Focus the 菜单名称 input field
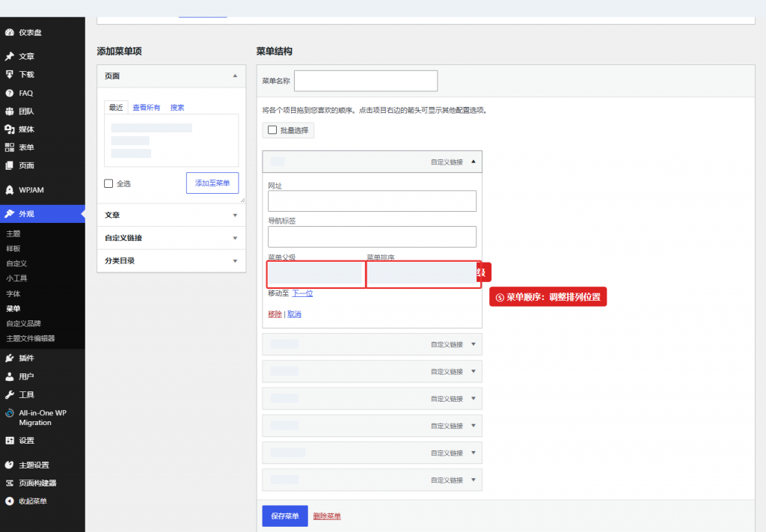766x532 pixels. [366, 81]
